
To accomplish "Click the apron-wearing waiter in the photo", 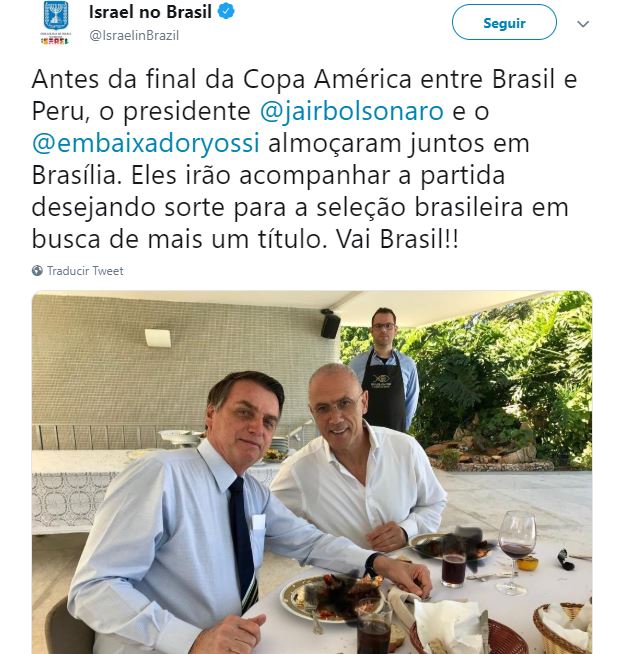I will point(385,369).
